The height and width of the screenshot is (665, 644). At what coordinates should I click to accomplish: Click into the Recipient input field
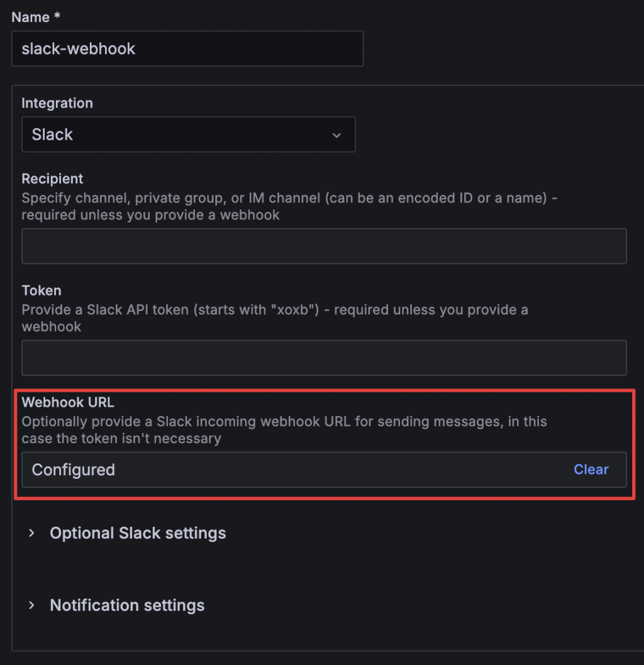click(x=324, y=246)
